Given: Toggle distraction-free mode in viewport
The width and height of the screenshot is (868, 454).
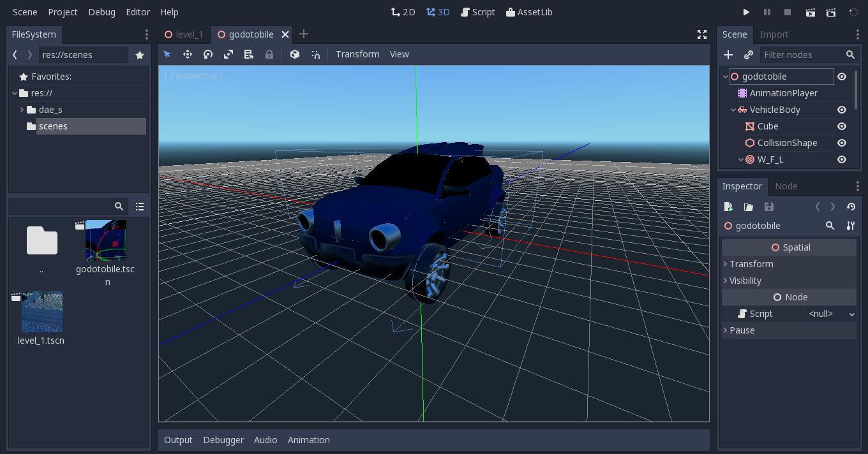Looking at the screenshot, I should tap(702, 34).
